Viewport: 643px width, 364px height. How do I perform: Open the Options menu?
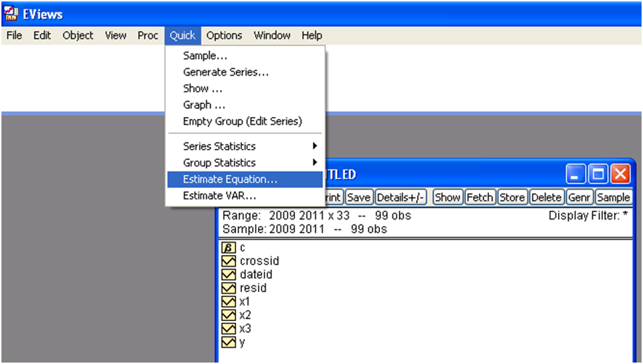[224, 36]
